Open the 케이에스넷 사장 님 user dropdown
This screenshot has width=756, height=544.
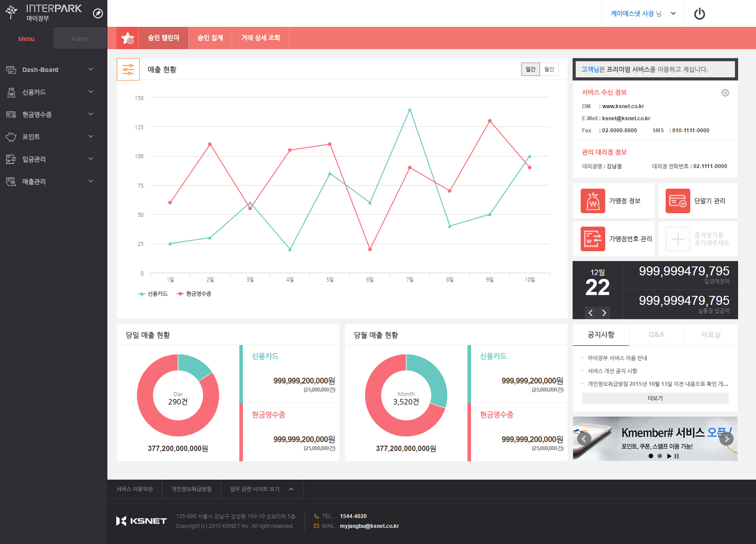point(643,13)
